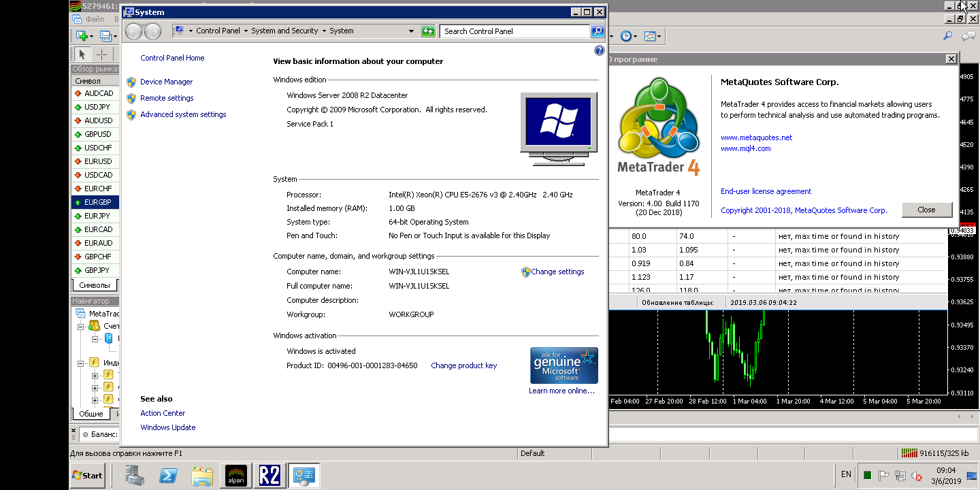Screen dimensions: 980x490
Task: Open address bar history dropdown
Action: click(411, 31)
